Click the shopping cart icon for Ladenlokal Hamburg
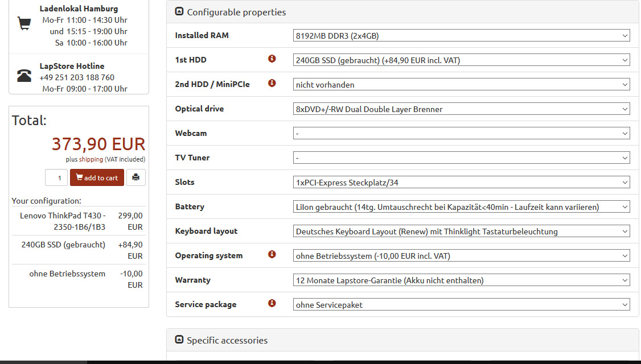The image size is (641, 364). (x=24, y=23)
